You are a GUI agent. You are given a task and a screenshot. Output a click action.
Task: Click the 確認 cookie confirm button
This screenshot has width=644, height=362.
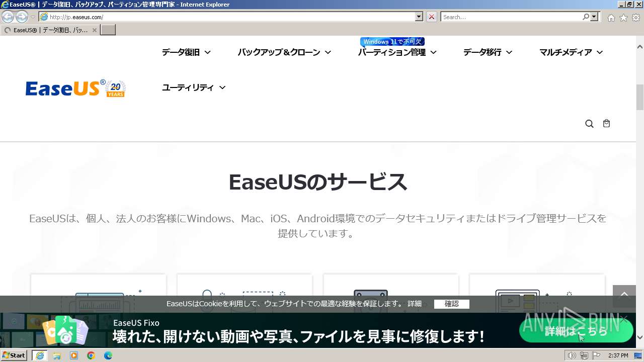[x=452, y=304]
